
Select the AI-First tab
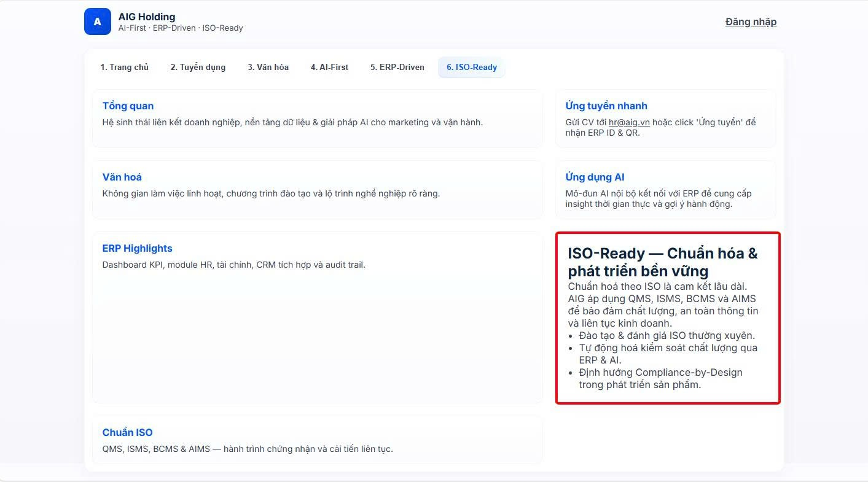coord(329,67)
